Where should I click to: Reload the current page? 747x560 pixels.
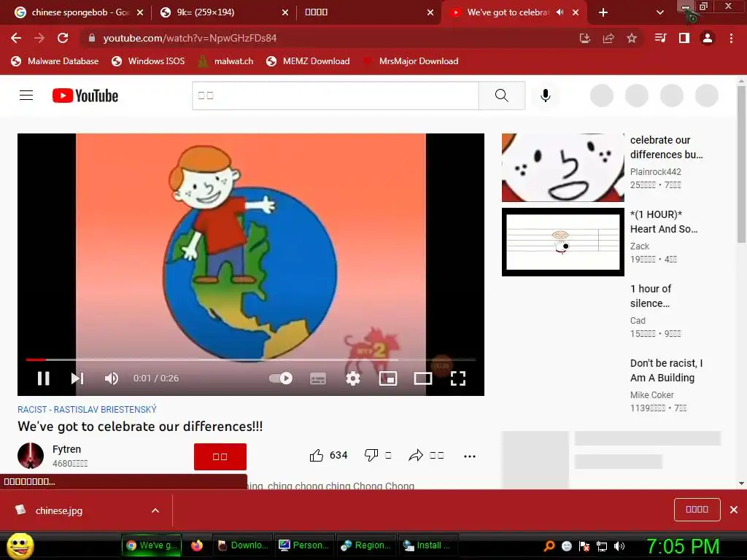[x=63, y=38]
